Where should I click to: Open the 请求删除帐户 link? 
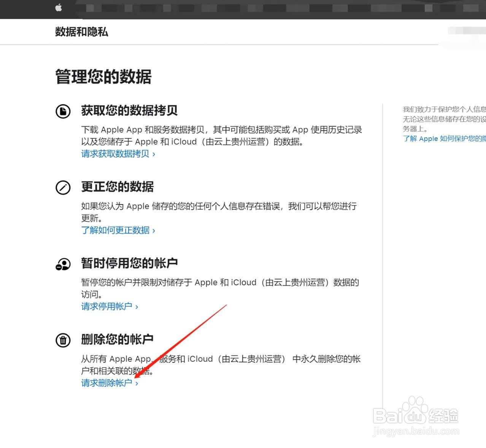(x=110, y=383)
